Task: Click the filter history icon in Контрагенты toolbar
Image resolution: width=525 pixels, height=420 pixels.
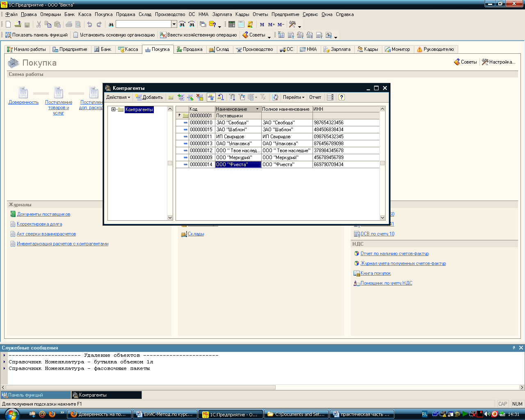Action: (x=253, y=97)
